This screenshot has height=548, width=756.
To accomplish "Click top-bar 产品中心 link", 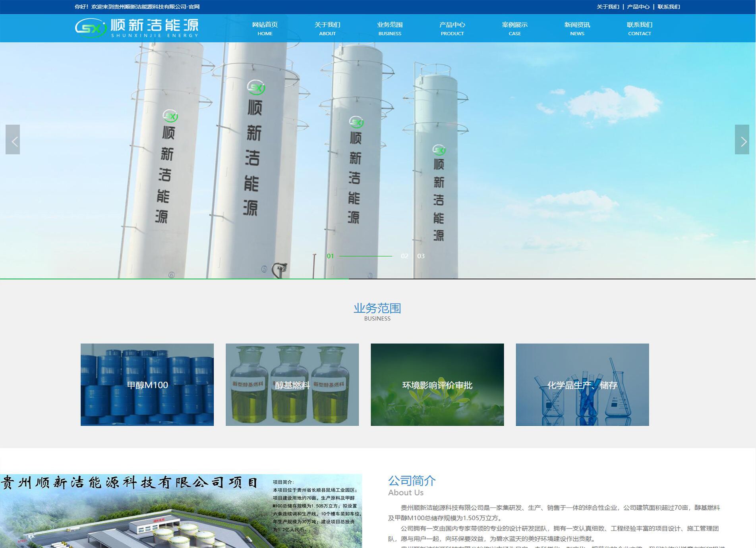I will [x=638, y=7].
